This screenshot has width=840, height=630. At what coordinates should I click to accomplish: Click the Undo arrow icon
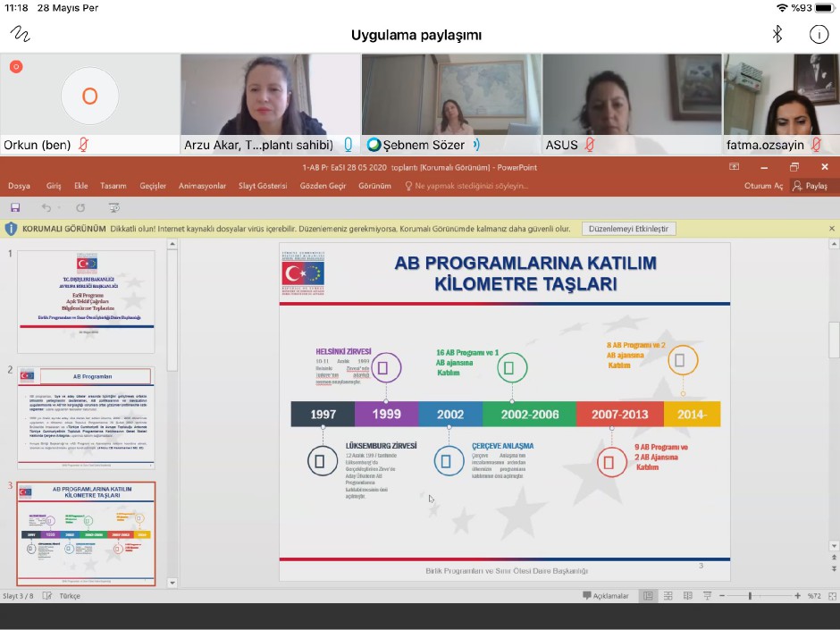[46, 207]
